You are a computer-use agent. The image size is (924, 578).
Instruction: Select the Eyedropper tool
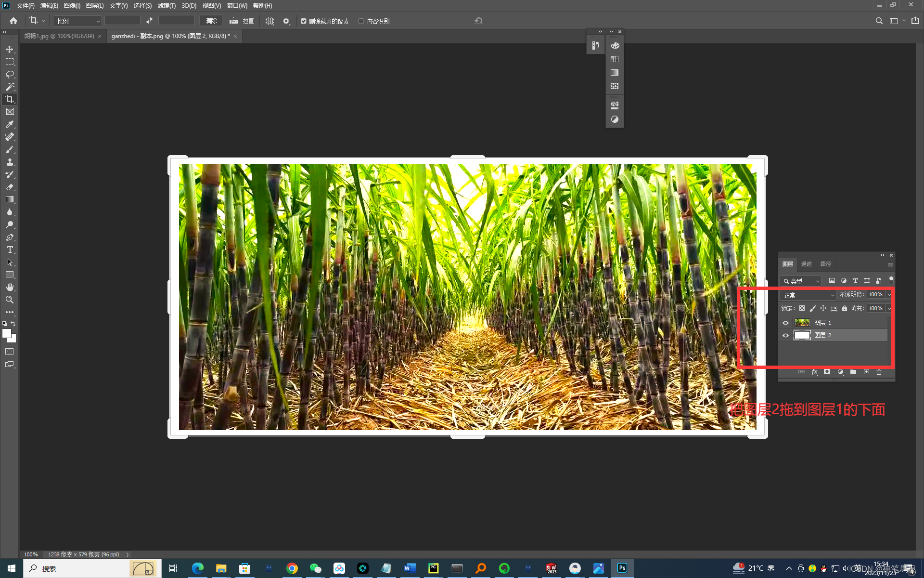[10, 124]
